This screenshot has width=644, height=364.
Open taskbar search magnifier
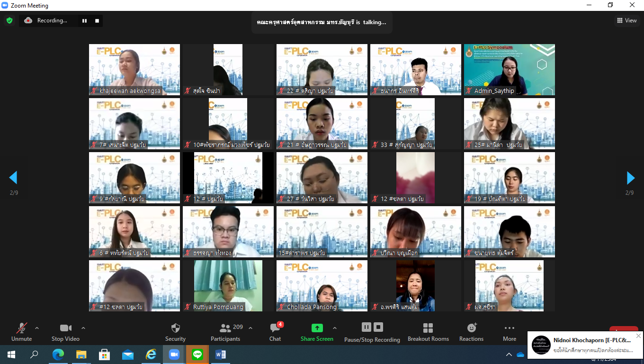point(35,355)
